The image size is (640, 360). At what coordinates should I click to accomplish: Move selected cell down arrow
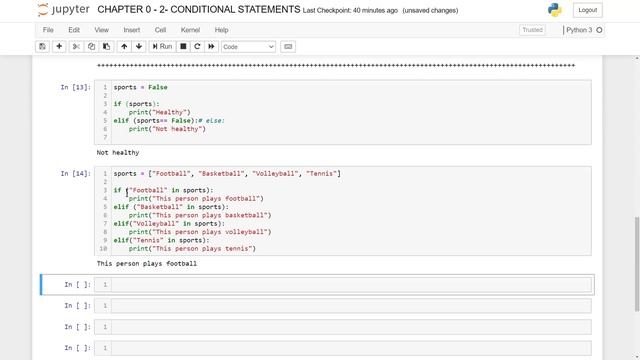(x=139, y=47)
